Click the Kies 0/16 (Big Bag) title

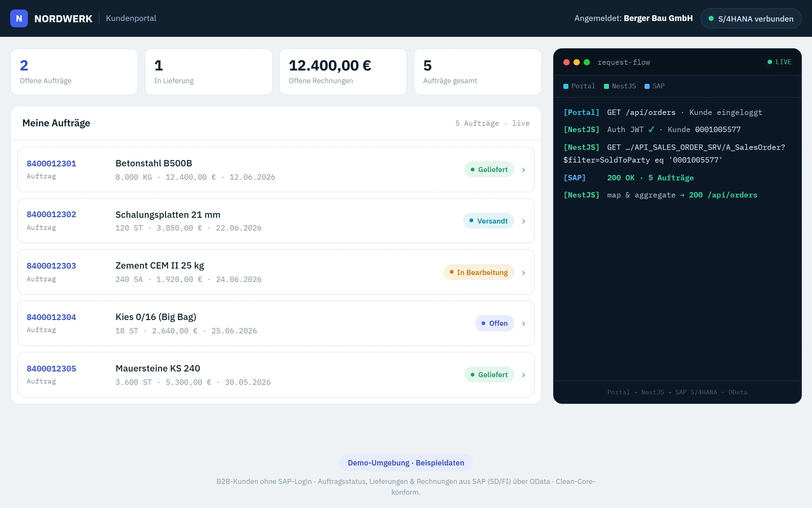tap(156, 317)
